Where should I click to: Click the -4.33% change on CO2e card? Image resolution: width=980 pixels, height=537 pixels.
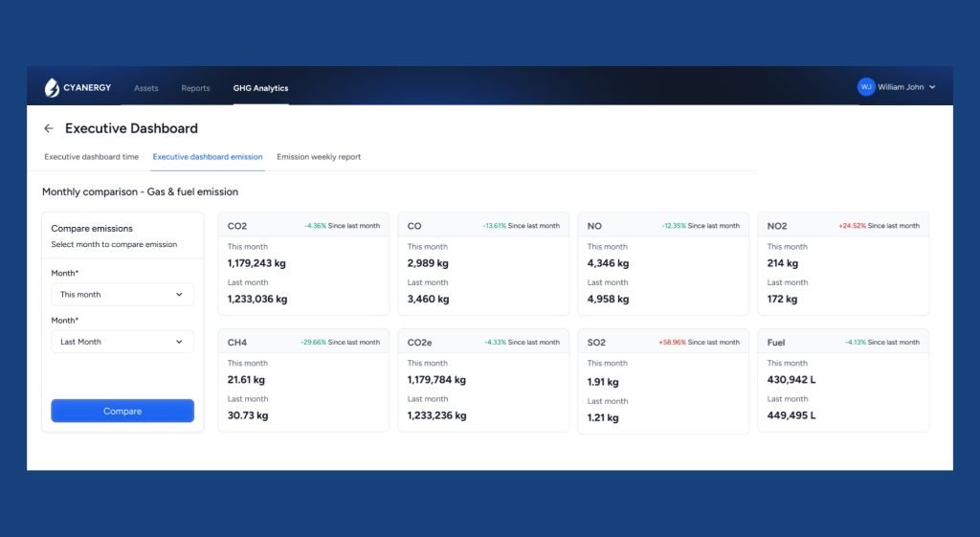[x=495, y=342]
